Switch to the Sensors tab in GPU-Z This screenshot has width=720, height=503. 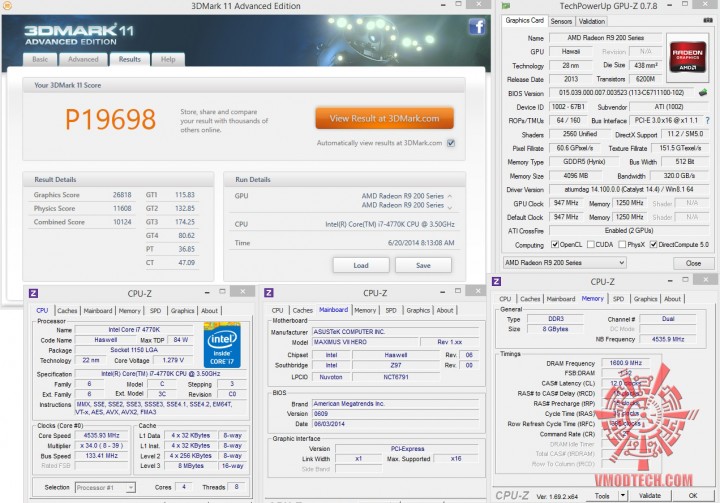(x=561, y=21)
